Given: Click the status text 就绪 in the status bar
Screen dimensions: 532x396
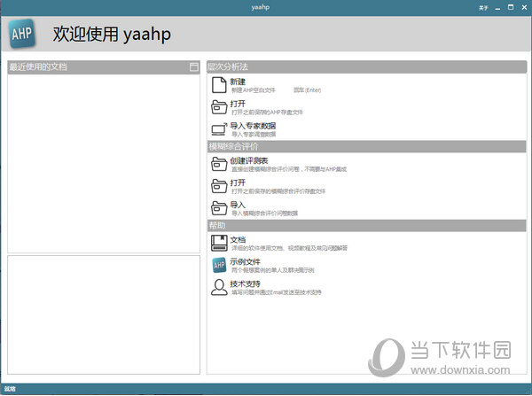Looking at the screenshot, I should (x=10, y=389).
